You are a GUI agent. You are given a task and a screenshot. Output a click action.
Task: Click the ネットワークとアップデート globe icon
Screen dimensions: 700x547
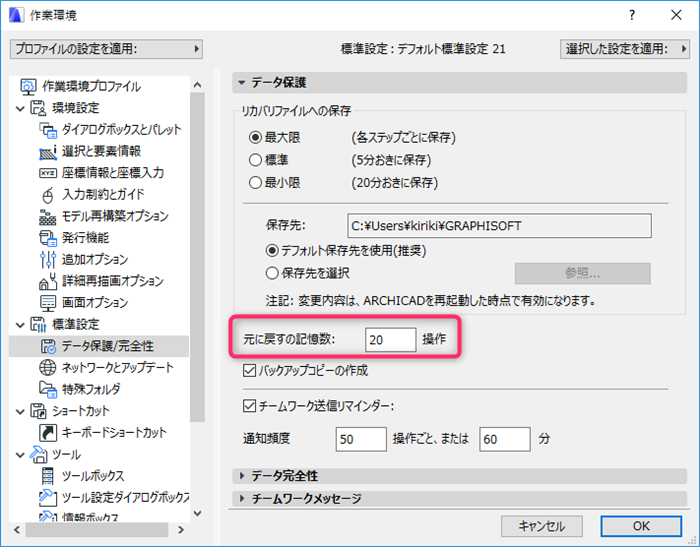tap(48, 367)
